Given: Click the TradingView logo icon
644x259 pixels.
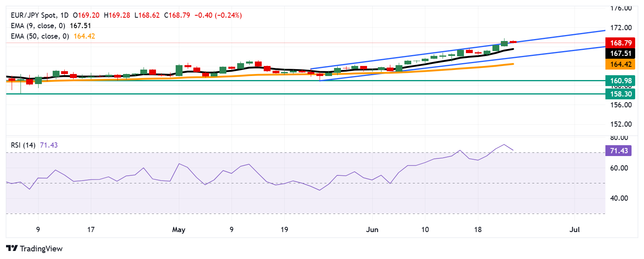Looking at the screenshot, I should 12,249.
